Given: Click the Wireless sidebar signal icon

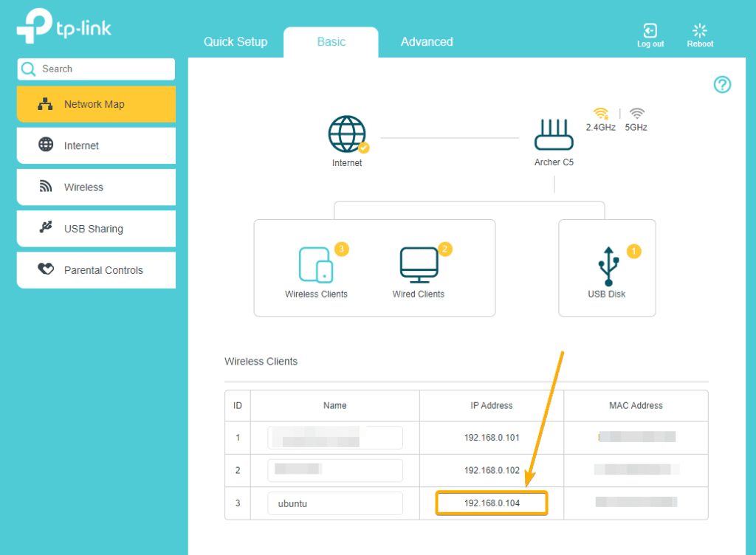Looking at the screenshot, I should point(46,186).
